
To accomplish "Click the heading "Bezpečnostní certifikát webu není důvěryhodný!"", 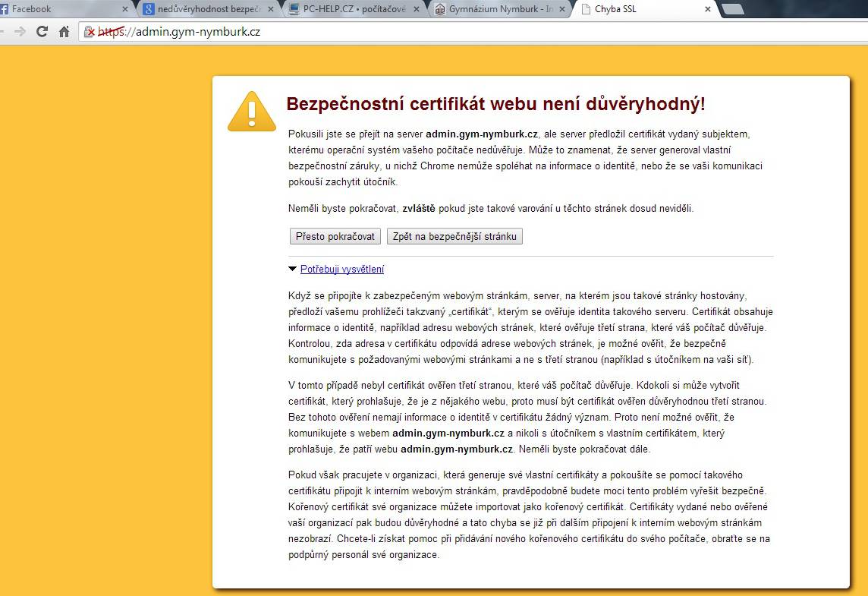I will 496,103.
